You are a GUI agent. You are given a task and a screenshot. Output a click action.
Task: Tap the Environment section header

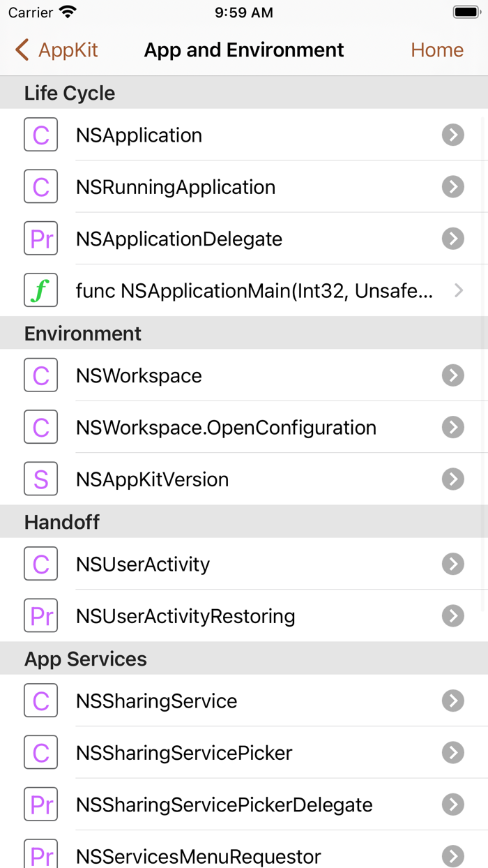tap(83, 334)
